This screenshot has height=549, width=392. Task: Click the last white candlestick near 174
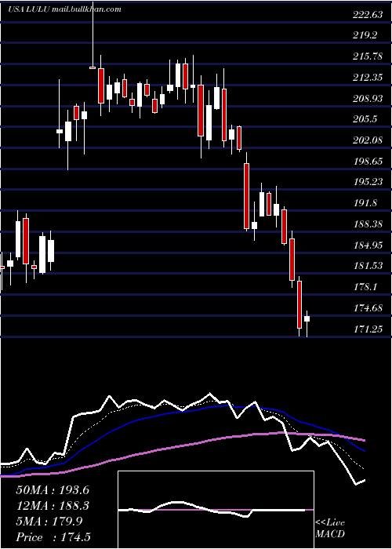coord(307,318)
